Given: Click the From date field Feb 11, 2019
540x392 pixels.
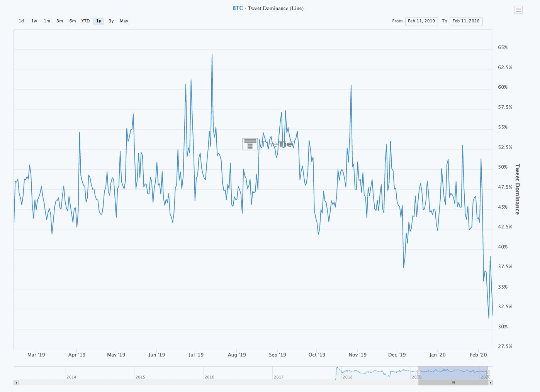Looking at the screenshot, I should click(421, 21).
